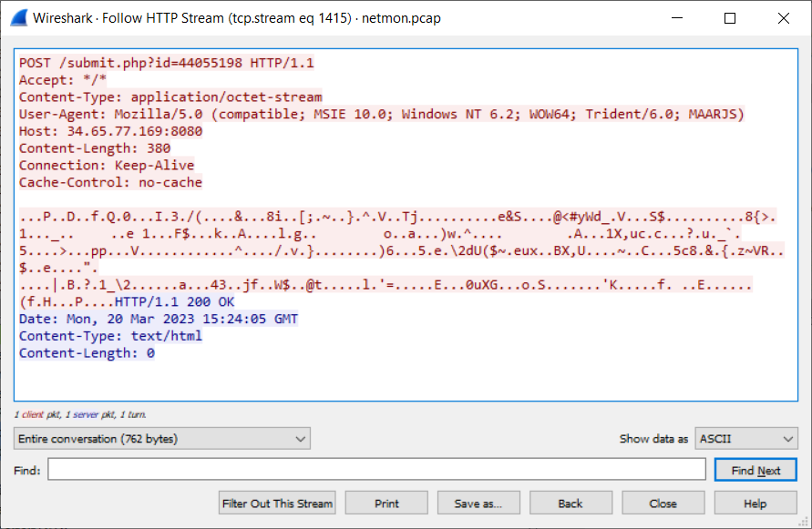The width and height of the screenshot is (812, 529).
Task: Click the '1 client pkt, 1 server pkt' summary
Action: coord(80,414)
